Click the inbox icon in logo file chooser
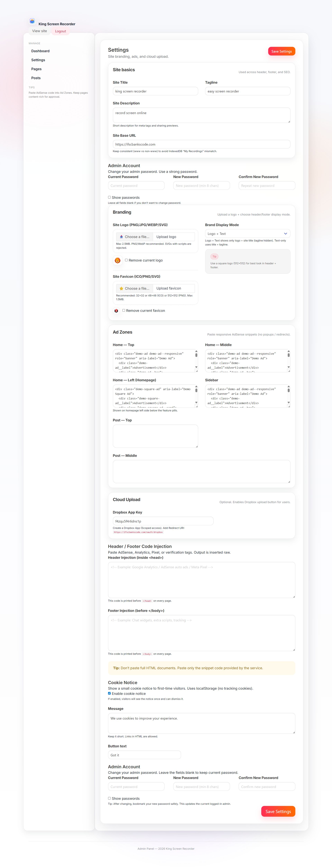The height and width of the screenshot is (868, 332). (121, 237)
